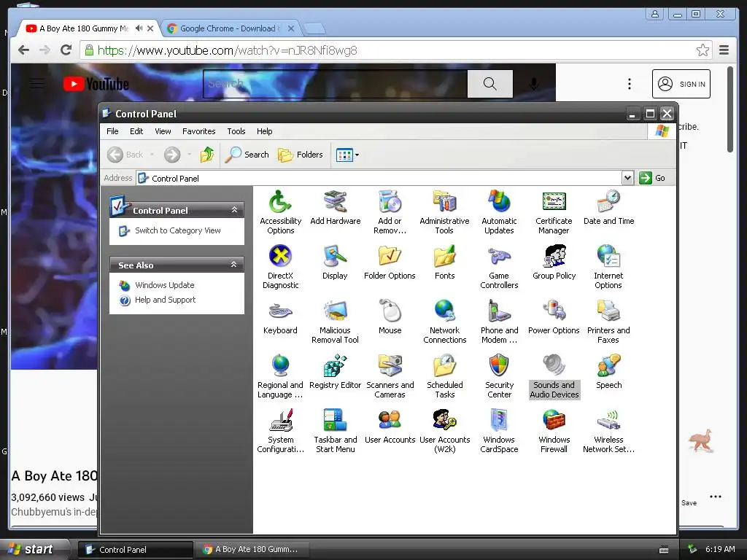Screen dimensions: 747x560
Task: Open Windows CardSpace
Action: click(x=499, y=432)
